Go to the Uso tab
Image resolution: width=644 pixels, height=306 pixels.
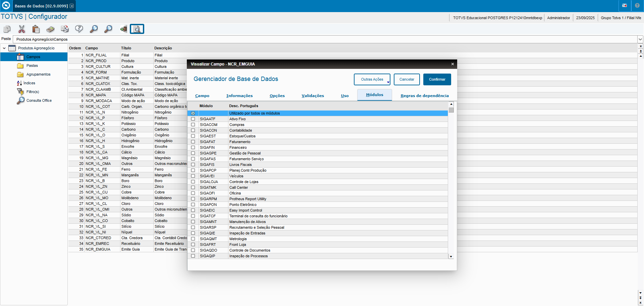pyautogui.click(x=345, y=96)
